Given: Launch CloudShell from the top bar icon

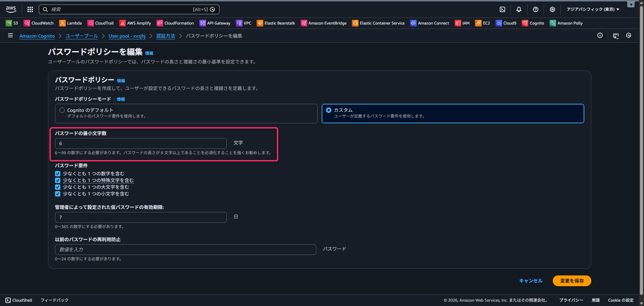Looking at the screenshot, I should [x=502, y=9].
